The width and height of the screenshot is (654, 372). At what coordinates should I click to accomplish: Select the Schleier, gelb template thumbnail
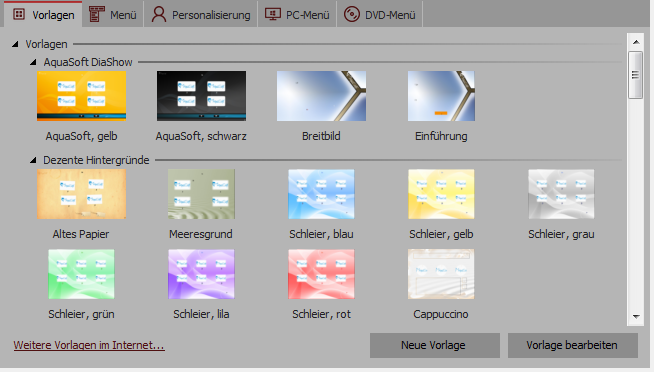[x=441, y=194]
